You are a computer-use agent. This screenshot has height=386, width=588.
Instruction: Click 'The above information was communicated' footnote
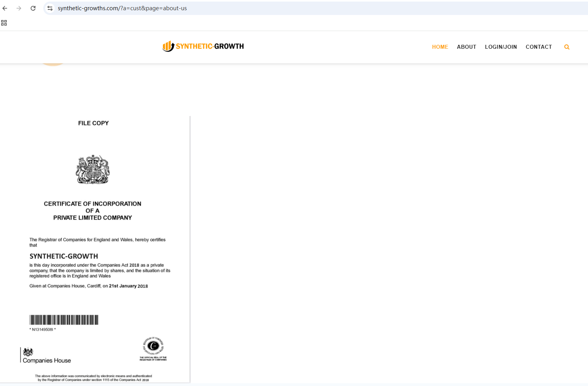point(93,378)
